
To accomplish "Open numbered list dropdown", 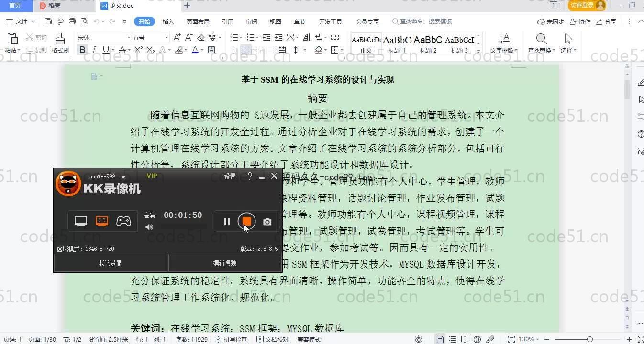I will 256,37.
